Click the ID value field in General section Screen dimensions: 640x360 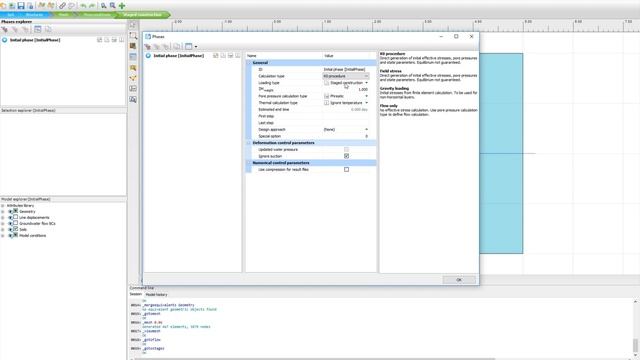[x=346, y=69]
